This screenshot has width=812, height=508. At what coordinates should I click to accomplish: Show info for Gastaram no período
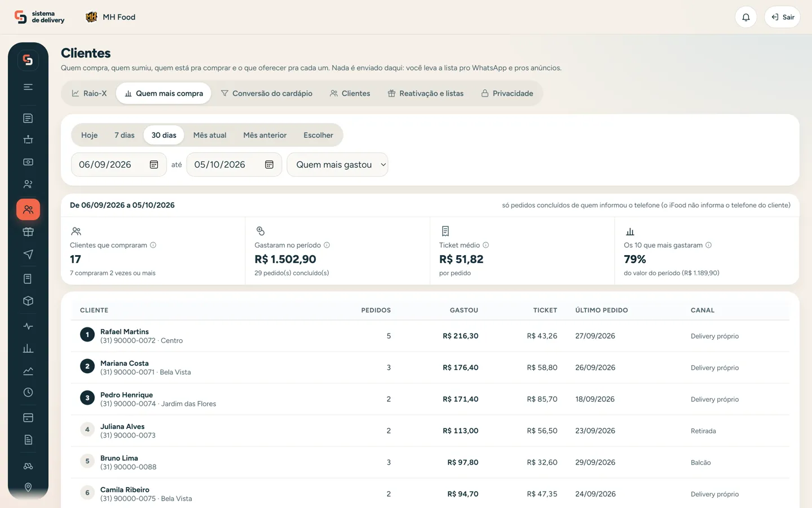(x=327, y=245)
